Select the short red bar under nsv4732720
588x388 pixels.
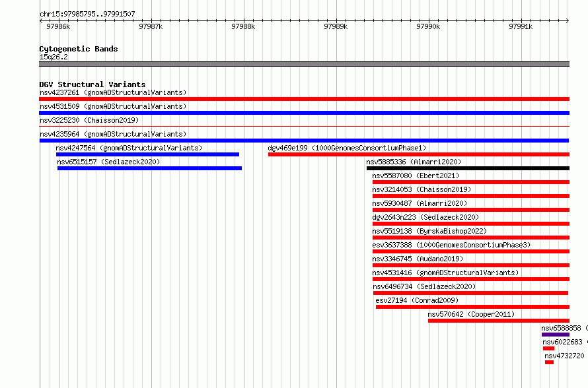[549, 362]
